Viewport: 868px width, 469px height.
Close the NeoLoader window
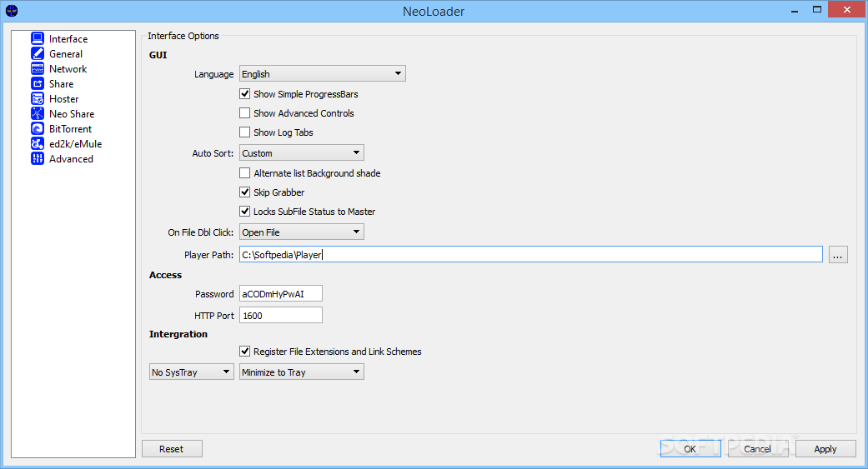(x=847, y=9)
